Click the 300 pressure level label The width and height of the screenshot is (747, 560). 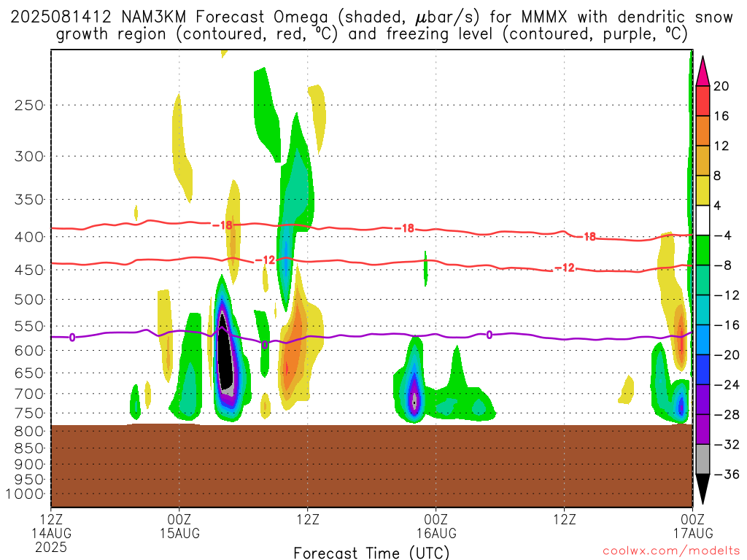click(29, 156)
